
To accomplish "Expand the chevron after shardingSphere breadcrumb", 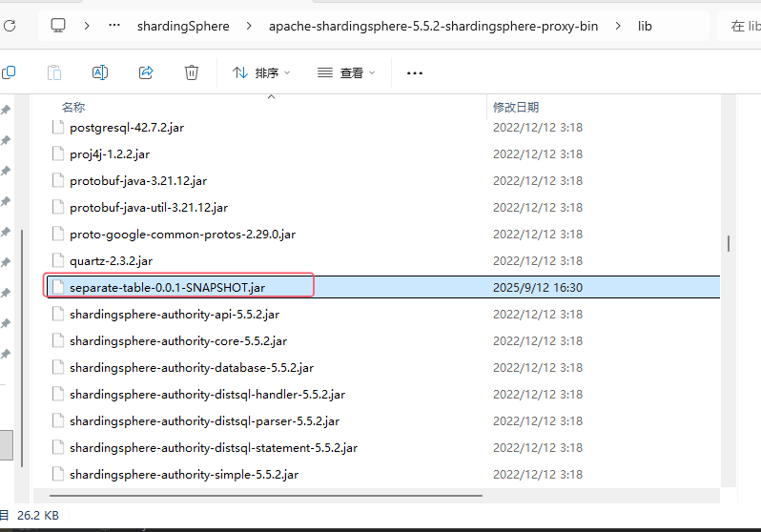I will (x=249, y=26).
